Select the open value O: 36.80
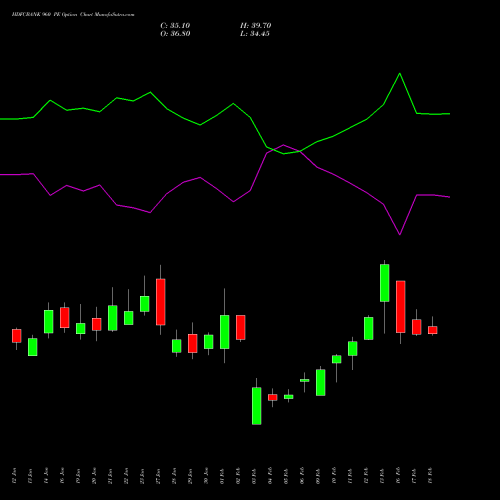The image size is (500, 500). click(x=175, y=34)
